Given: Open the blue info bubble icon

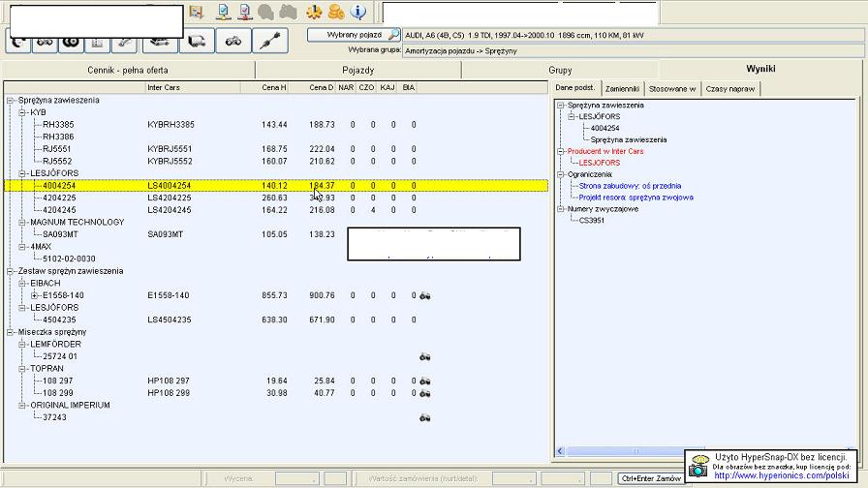Looking at the screenshot, I should (x=358, y=11).
